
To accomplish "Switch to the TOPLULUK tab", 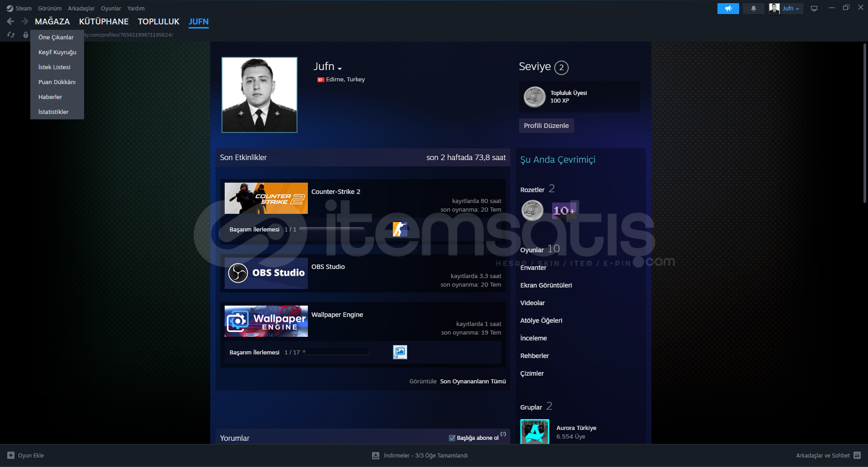I will [159, 22].
